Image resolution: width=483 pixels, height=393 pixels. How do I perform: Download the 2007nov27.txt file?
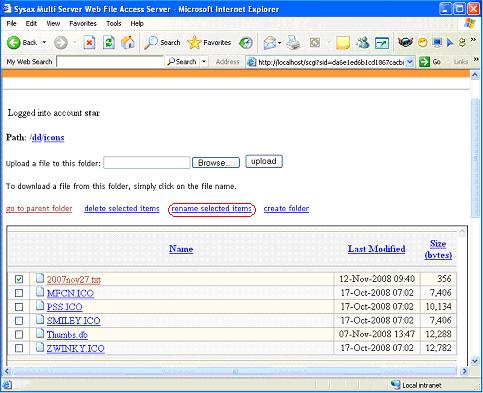[74, 279]
